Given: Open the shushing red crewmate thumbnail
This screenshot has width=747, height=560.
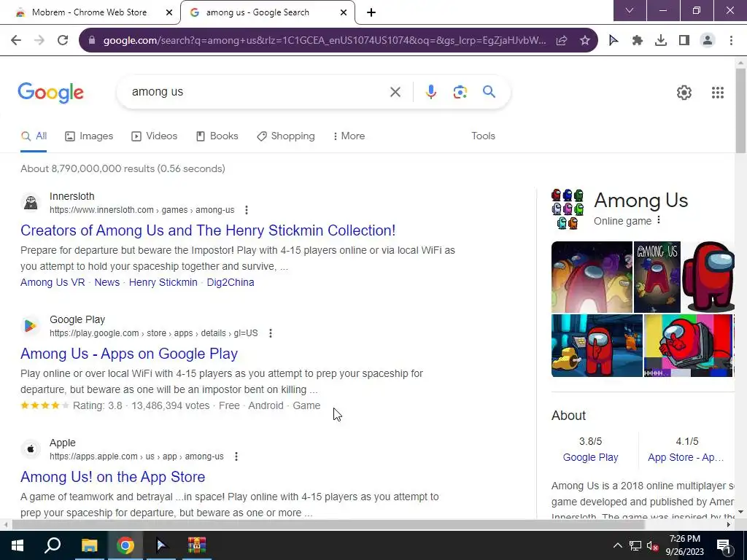Looking at the screenshot, I should click(597, 346).
